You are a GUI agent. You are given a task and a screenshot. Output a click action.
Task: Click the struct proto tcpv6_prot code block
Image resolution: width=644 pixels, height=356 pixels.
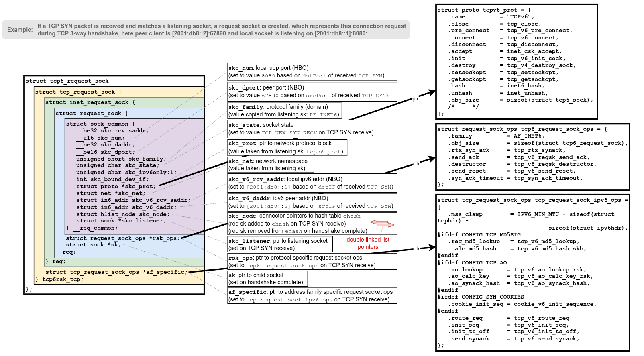tap(516, 62)
